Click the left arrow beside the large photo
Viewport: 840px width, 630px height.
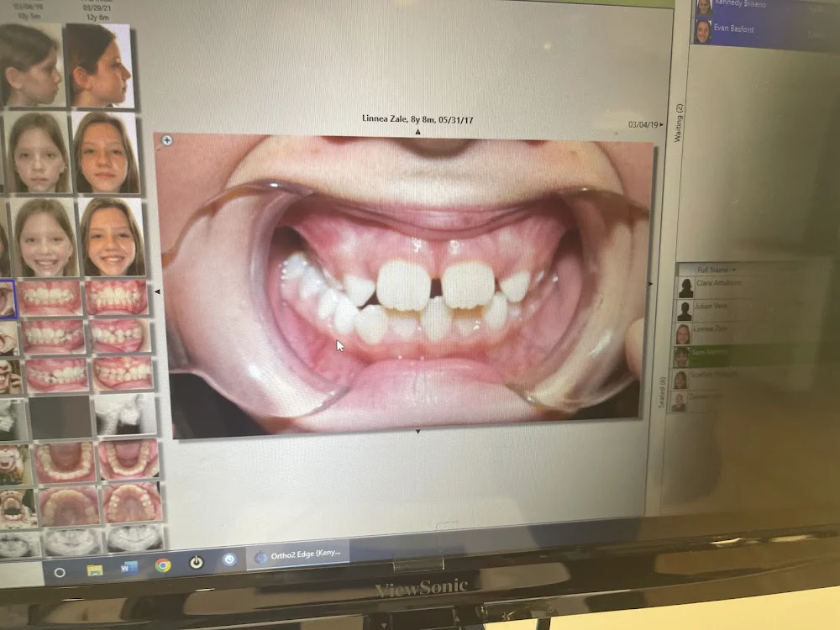coord(157,291)
